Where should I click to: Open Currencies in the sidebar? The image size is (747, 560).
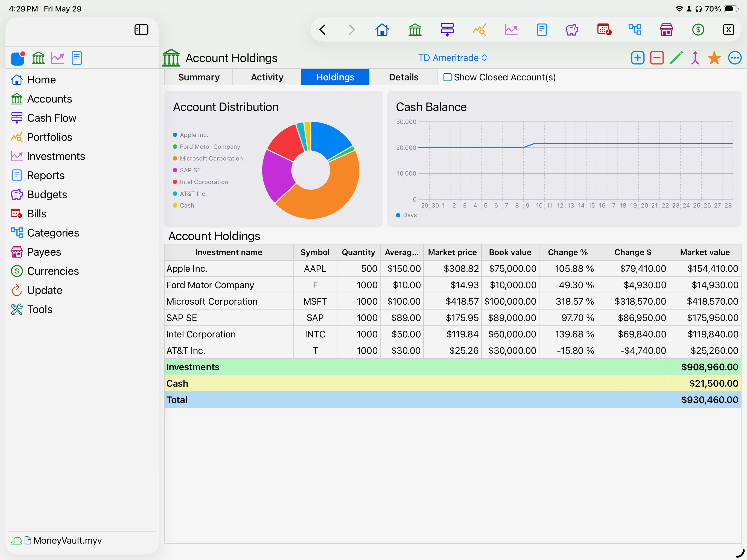pos(45,271)
